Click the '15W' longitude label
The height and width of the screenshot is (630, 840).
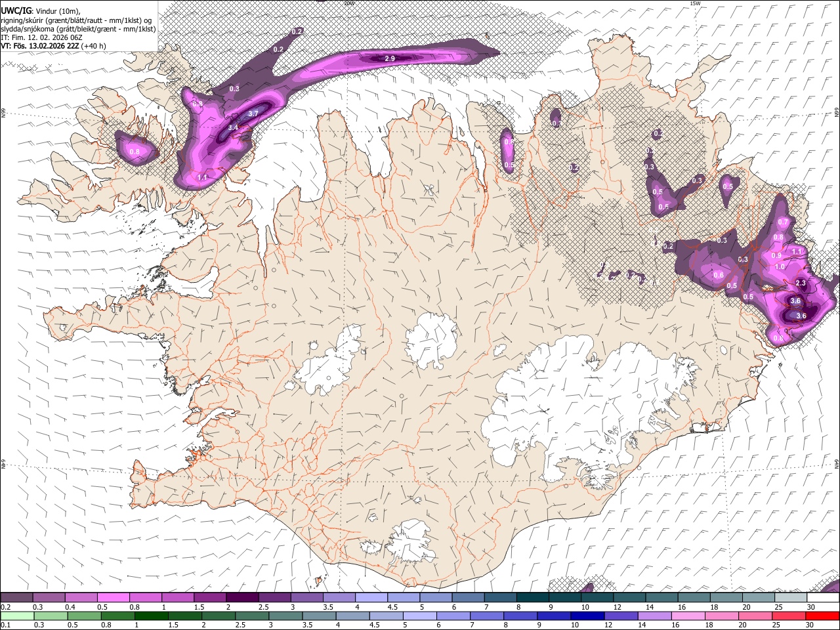pyautogui.click(x=695, y=3)
